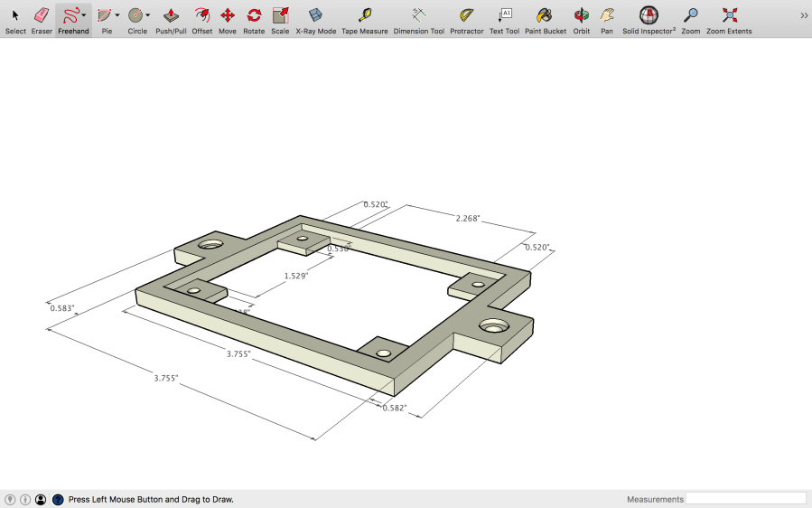Click the 2.268" dimension label

(468, 218)
